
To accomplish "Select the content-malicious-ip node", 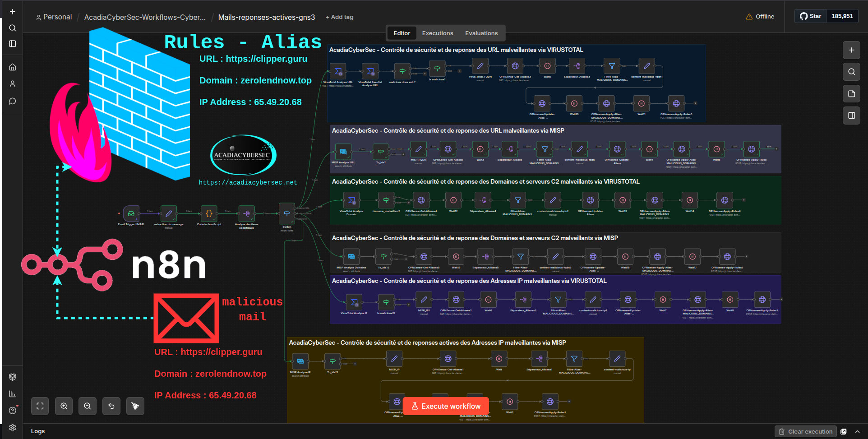I will tap(617, 359).
